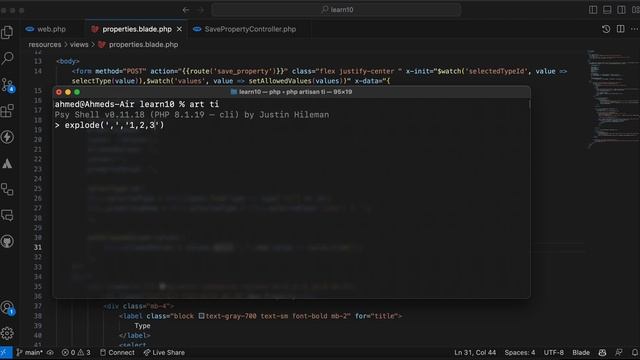The image size is (640, 360).
Task: Click the Ln 31, Col 44 cursor position
Action: coord(475,353)
